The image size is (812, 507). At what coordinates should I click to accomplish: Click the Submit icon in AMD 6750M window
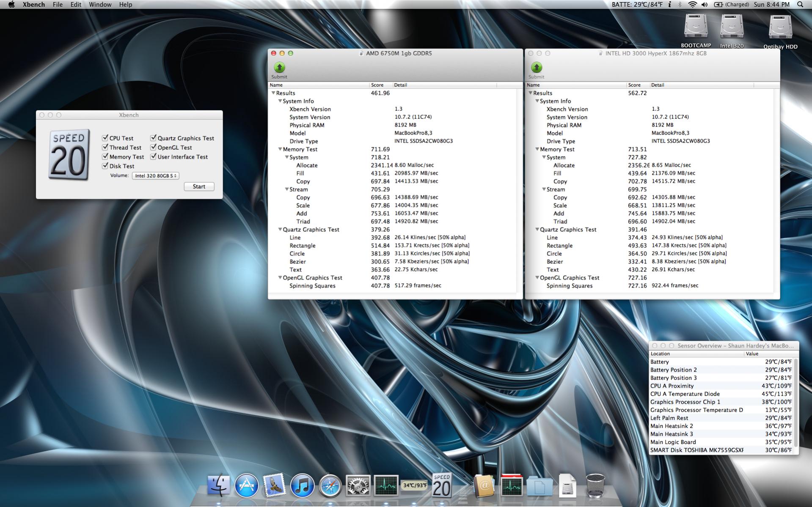click(279, 68)
